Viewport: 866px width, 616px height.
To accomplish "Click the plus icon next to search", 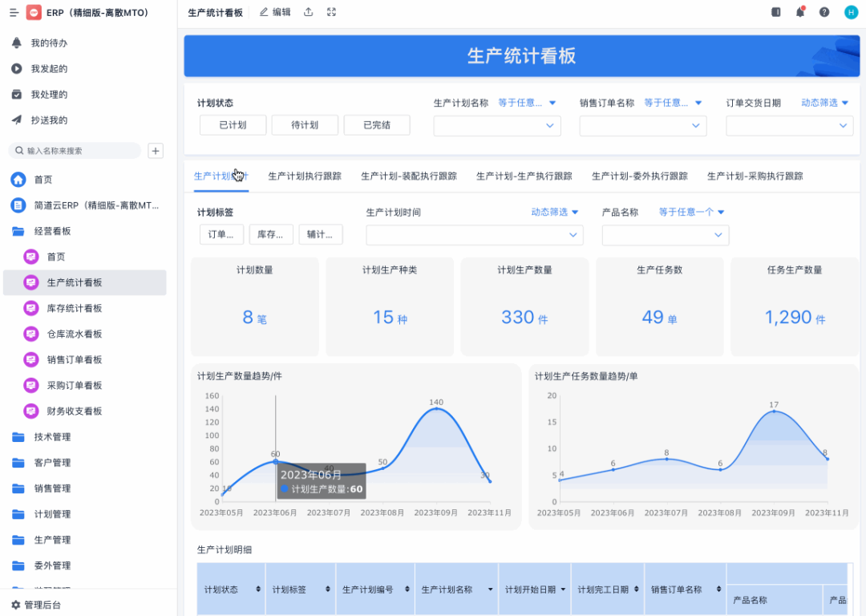I will [x=156, y=151].
